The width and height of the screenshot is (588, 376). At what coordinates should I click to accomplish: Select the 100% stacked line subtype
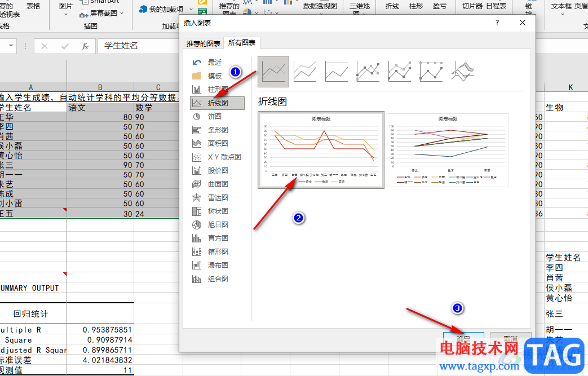click(x=337, y=71)
